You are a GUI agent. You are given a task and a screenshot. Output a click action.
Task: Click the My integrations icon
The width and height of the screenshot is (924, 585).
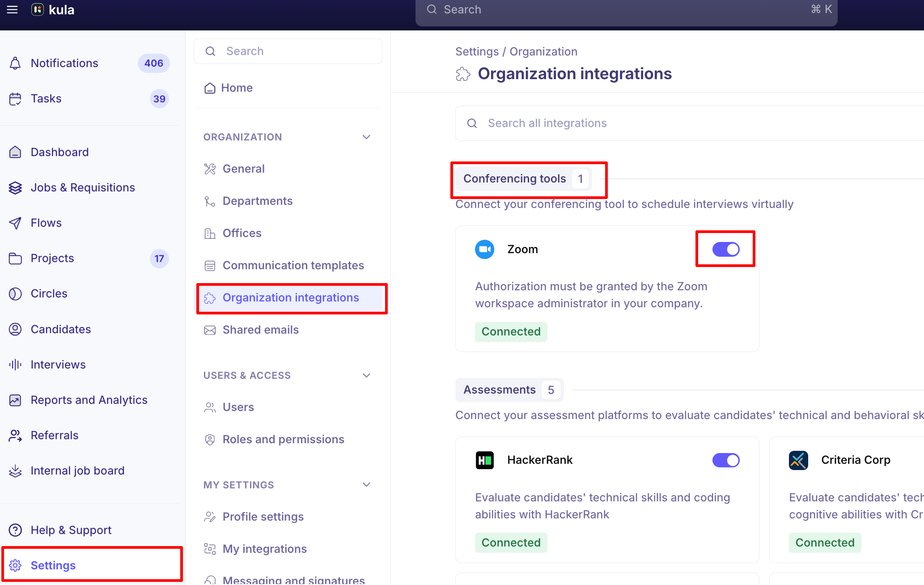(x=210, y=549)
